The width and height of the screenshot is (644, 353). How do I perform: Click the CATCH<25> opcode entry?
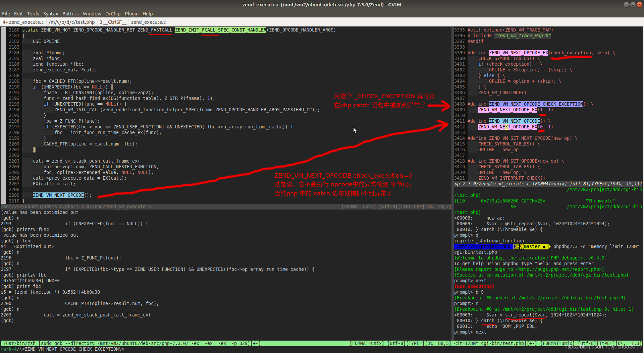(533, 201)
